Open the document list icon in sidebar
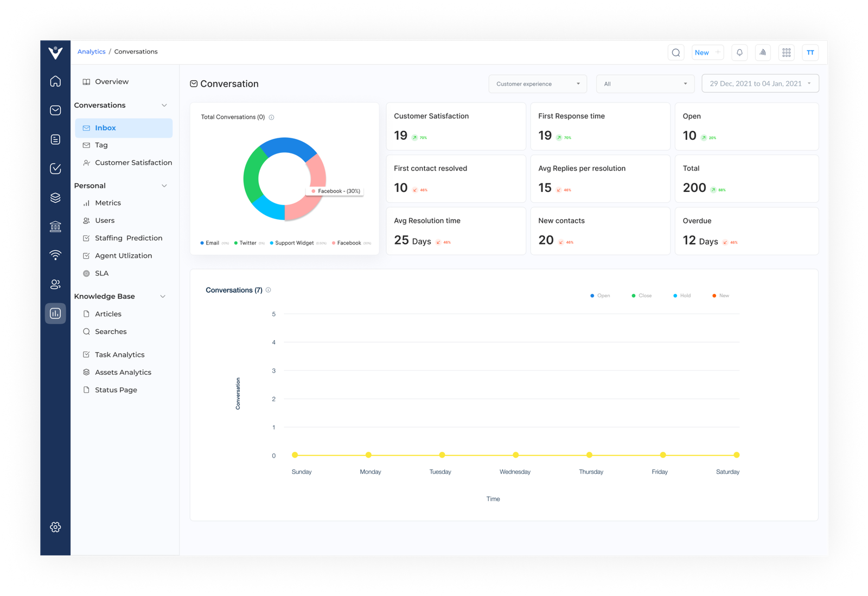868x596 pixels. tap(55, 139)
